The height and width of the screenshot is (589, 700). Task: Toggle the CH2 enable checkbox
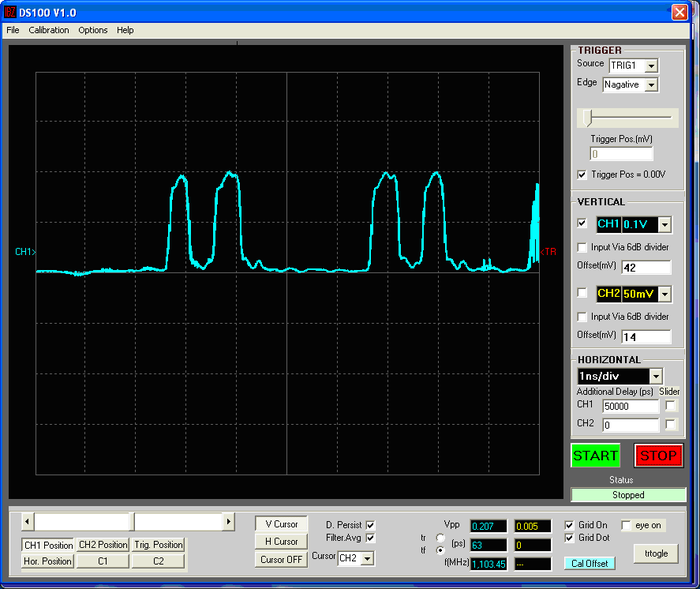[x=582, y=292]
